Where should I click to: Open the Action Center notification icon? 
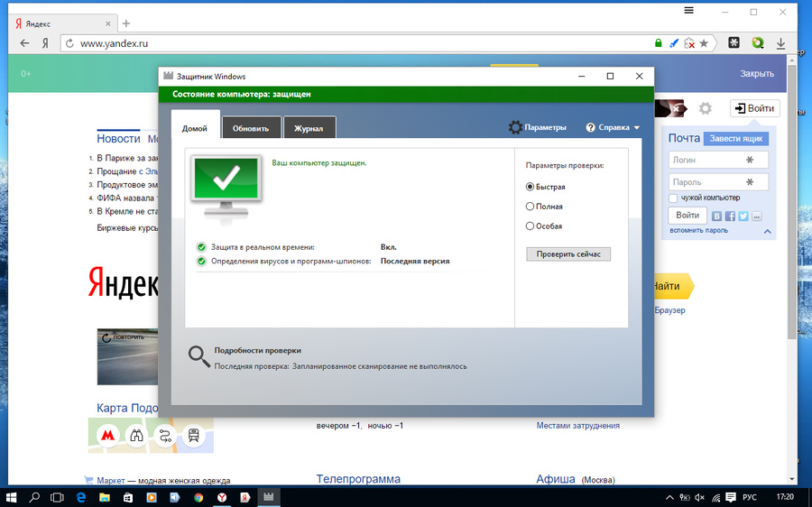tap(731, 497)
